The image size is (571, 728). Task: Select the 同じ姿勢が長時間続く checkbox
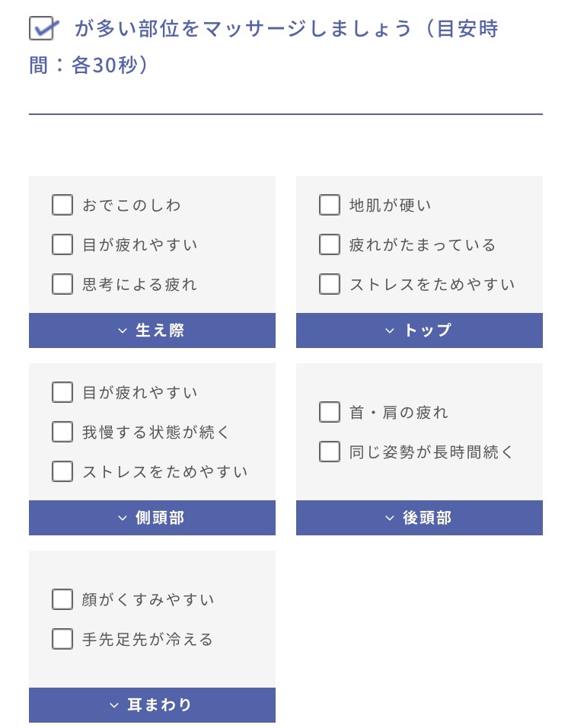click(x=330, y=452)
